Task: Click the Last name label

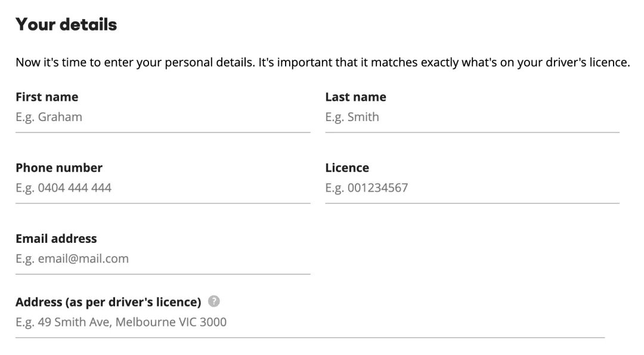Action: (x=355, y=97)
